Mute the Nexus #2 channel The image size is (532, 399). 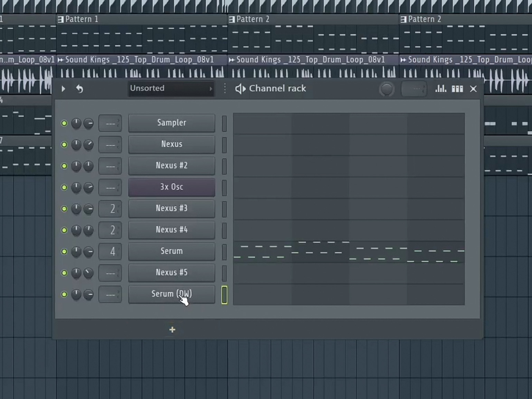[64, 166]
